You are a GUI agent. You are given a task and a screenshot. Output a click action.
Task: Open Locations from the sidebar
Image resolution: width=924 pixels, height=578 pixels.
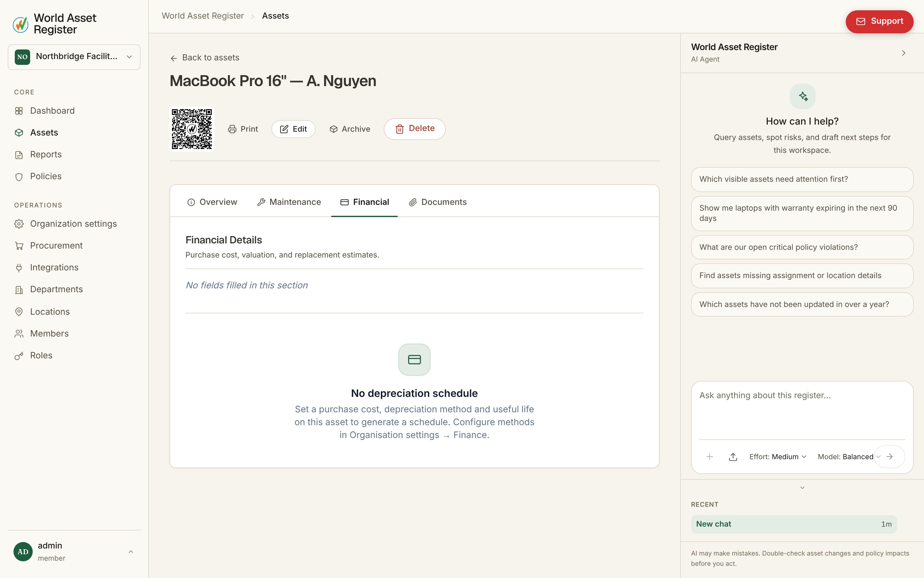[x=74, y=312]
